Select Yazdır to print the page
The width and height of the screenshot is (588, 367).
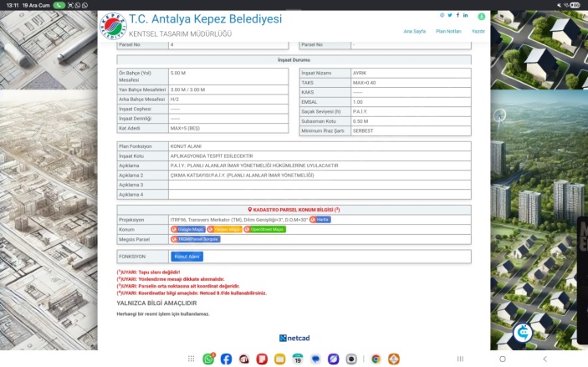tap(478, 31)
